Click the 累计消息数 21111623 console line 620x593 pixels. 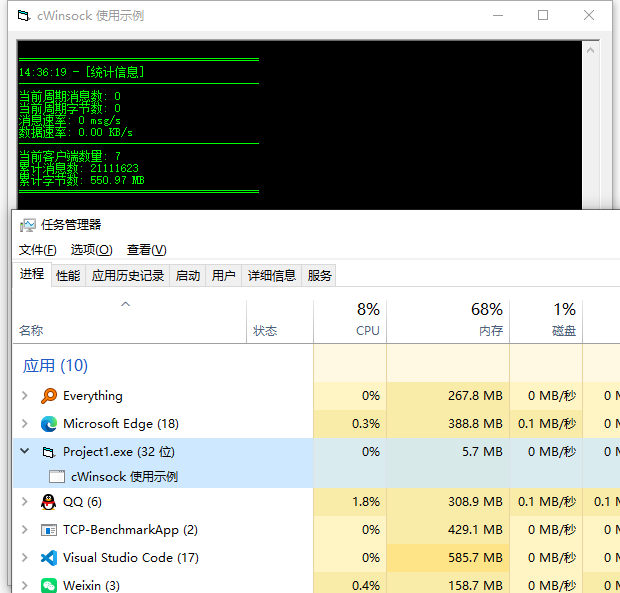pos(79,168)
